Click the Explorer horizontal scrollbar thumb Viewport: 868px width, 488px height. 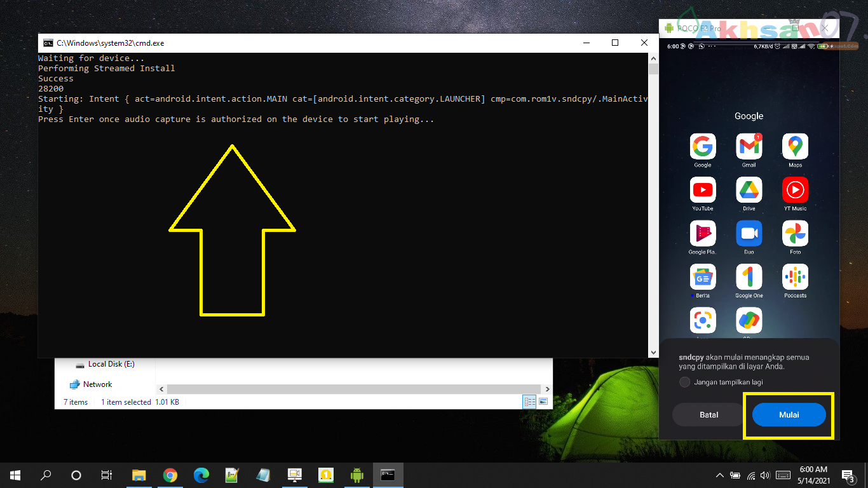[354, 389]
